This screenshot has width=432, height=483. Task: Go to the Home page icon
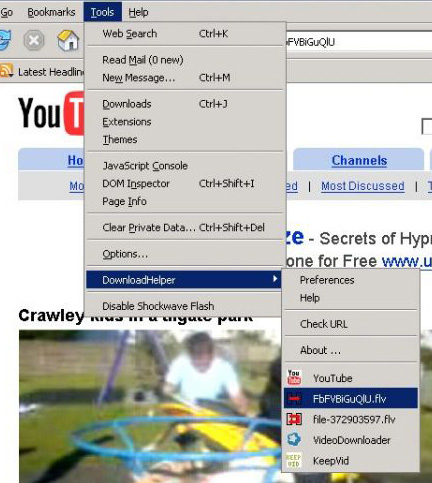pos(68,40)
